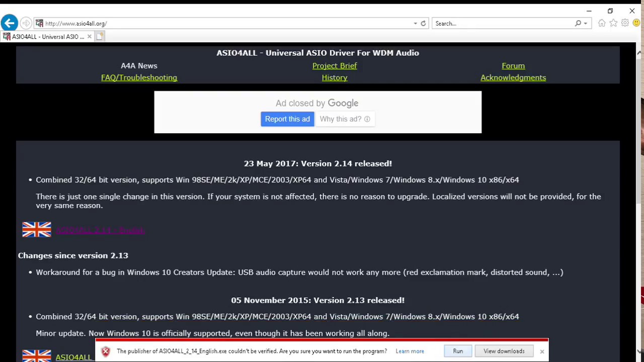Click 'ASIO4ALL - Universal ASIO Driver For WDM Audio' title

[318, 53]
